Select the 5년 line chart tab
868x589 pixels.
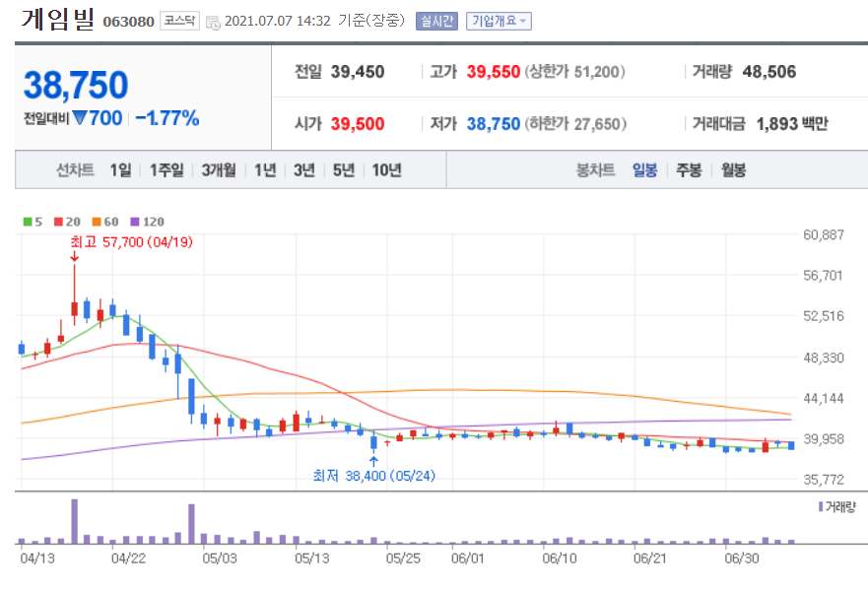(343, 170)
